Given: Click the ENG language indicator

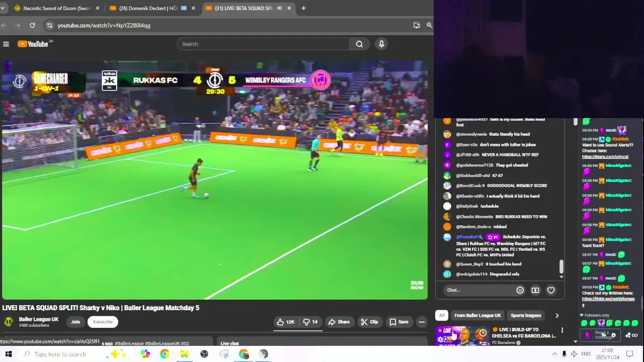Looking at the screenshot, I should click(586, 354).
